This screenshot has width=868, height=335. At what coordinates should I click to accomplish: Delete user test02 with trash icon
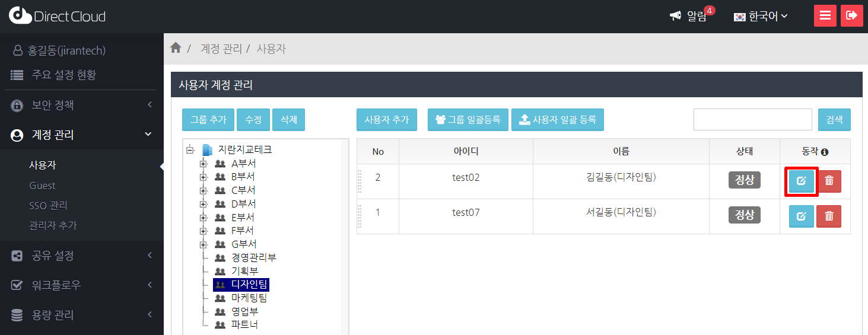tap(829, 181)
